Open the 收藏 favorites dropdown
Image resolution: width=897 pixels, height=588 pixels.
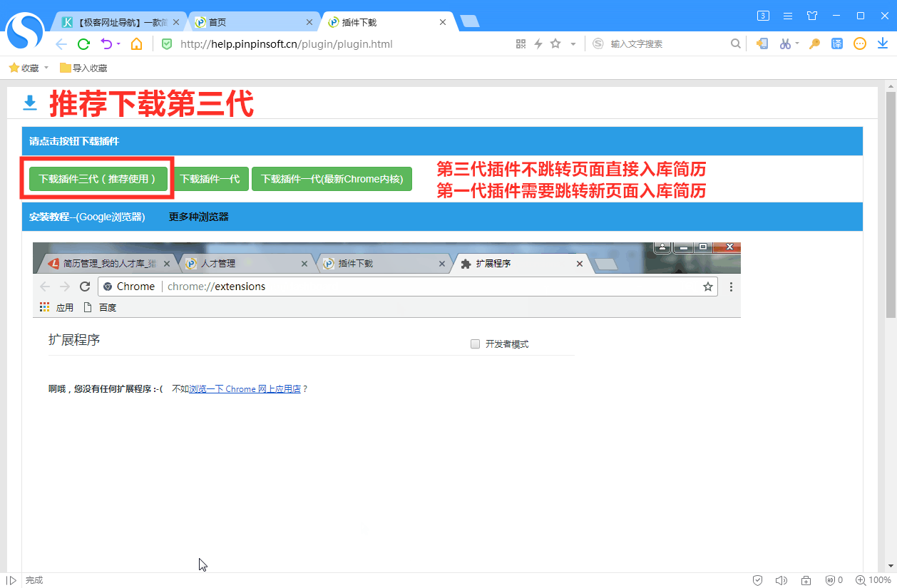coord(28,67)
